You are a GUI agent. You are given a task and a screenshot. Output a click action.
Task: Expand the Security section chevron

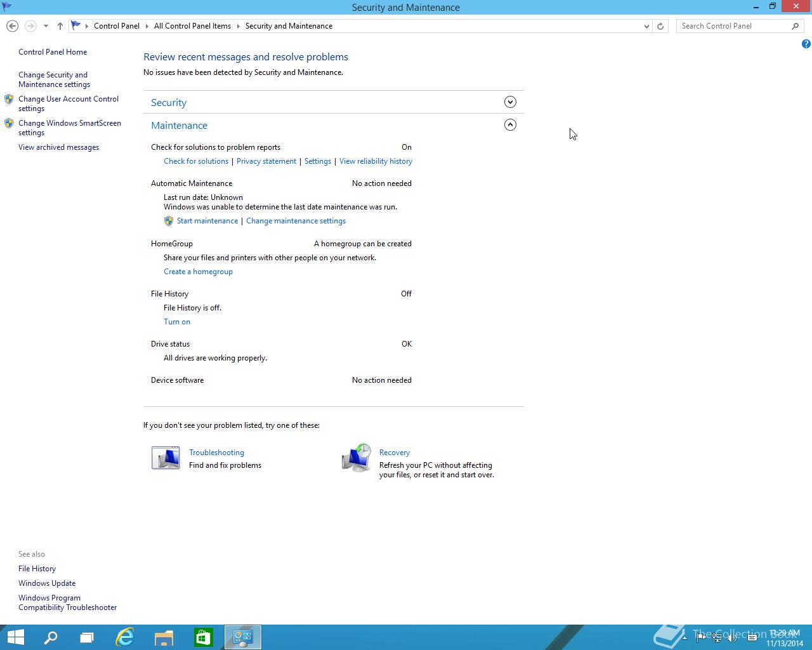(510, 102)
